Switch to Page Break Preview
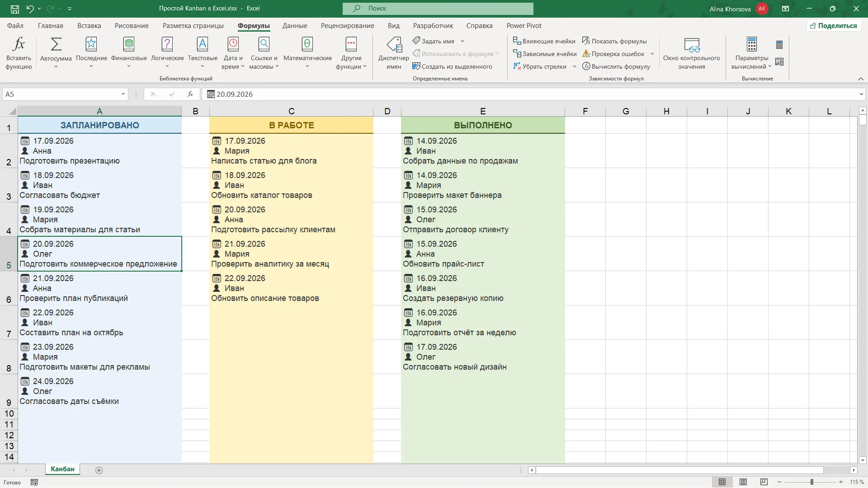 click(764, 482)
